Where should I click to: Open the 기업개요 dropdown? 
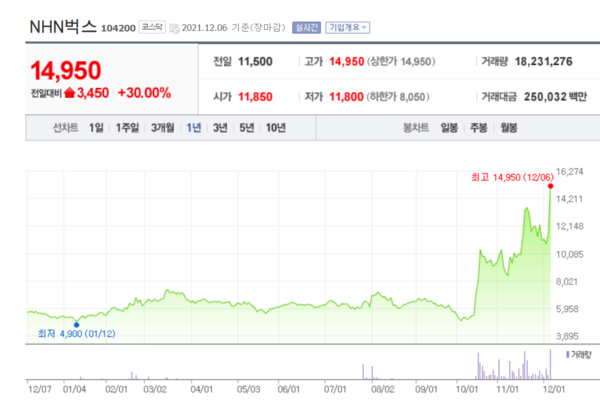[347, 28]
